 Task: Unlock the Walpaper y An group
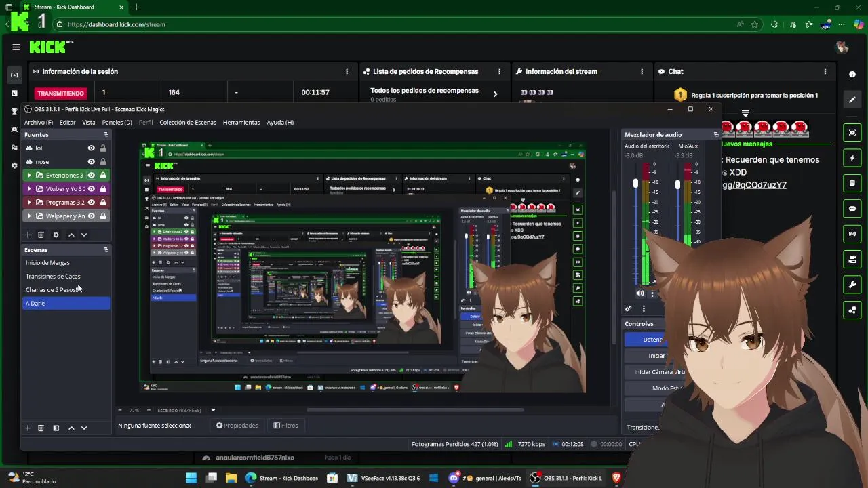pos(102,216)
